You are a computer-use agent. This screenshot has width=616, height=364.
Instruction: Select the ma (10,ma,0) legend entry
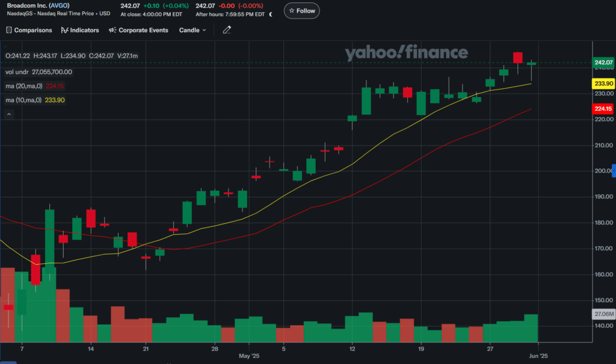pyautogui.click(x=35, y=100)
